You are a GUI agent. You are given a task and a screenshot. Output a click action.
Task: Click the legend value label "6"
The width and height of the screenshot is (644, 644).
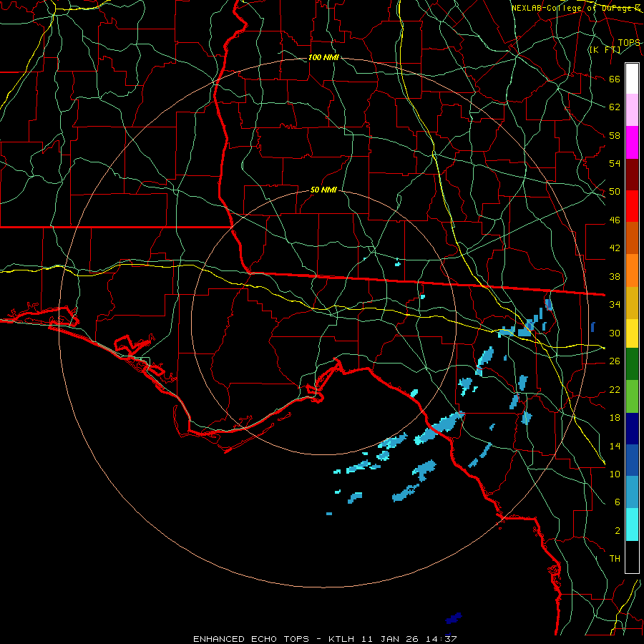pyautogui.click(x=617, y=502)
